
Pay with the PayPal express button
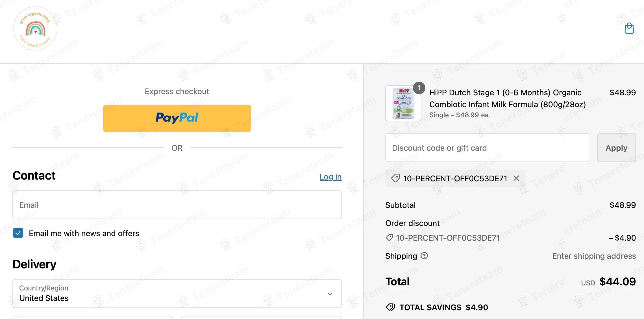(x=177, y=118)
